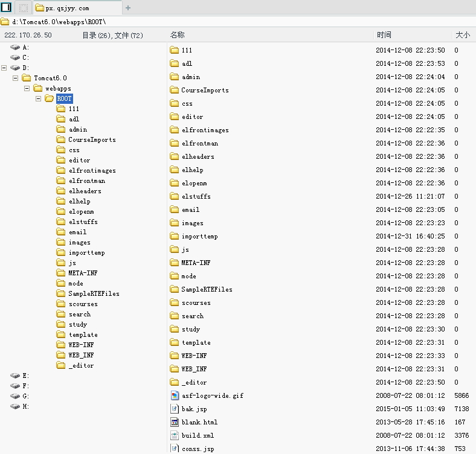Select WEB_INF in the tree
The width and height of the screenshot is (476, 454).
81,355
